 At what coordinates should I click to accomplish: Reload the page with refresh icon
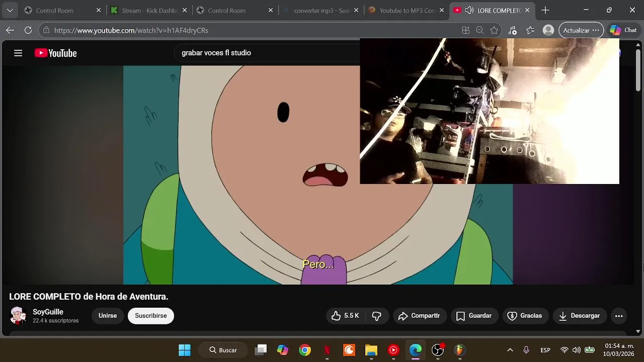click(x=28, y=30)
